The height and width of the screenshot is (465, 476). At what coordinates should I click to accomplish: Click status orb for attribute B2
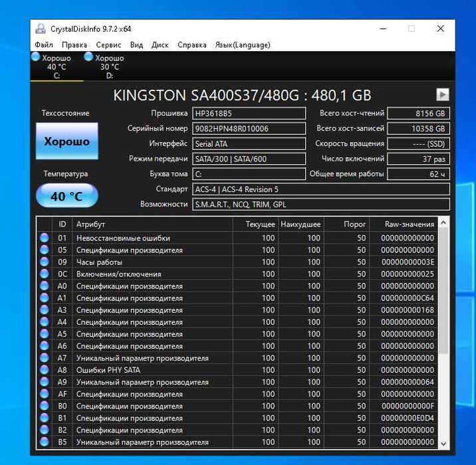pos(45,430)
